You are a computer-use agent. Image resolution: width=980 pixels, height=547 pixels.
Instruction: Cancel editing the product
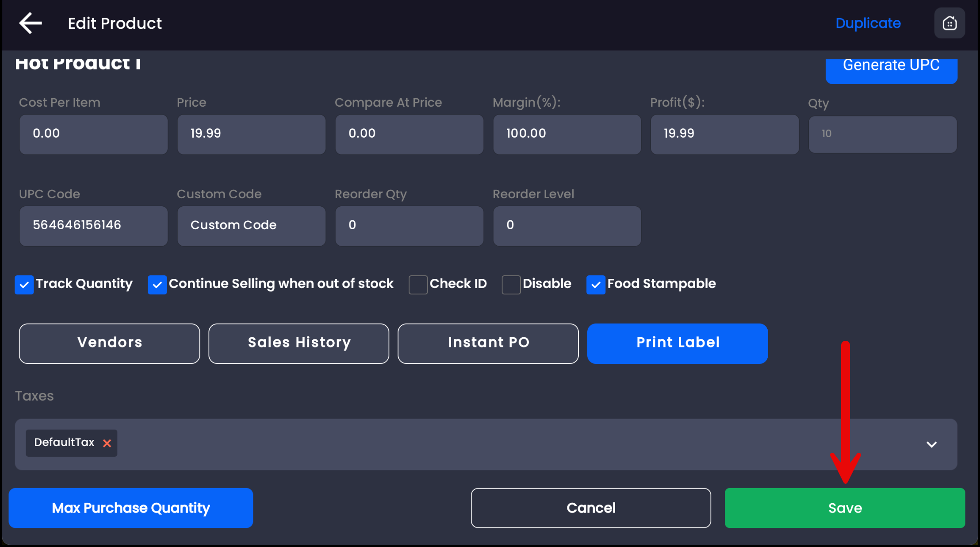(591, 508)
